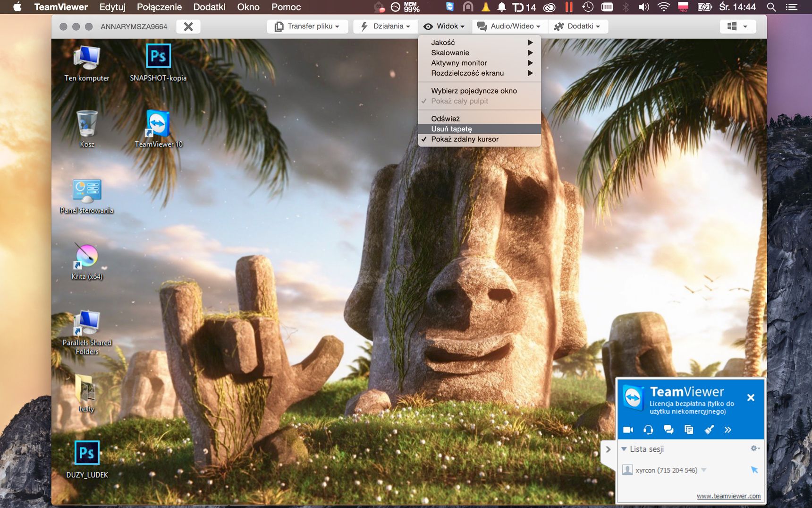Click the blue remote cursor arrow for xyrcon
812x508 pixels.
pos(754,470)
